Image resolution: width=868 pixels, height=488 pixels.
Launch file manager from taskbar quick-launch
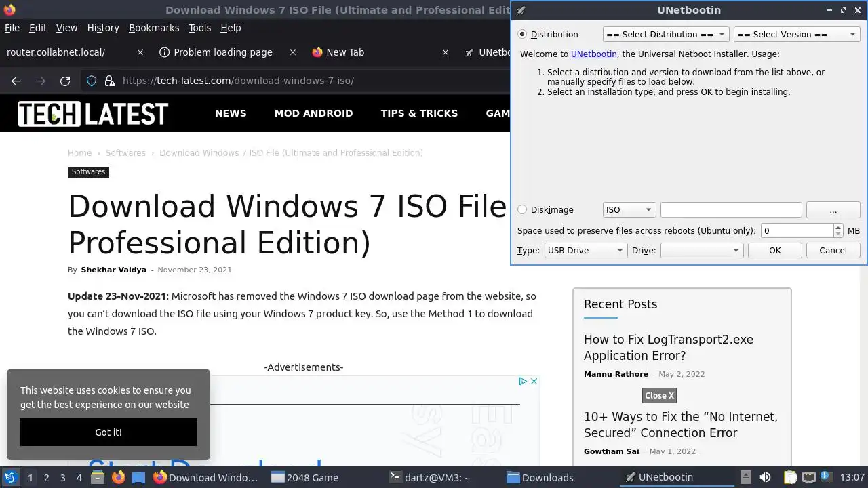(x=97, y=477)
